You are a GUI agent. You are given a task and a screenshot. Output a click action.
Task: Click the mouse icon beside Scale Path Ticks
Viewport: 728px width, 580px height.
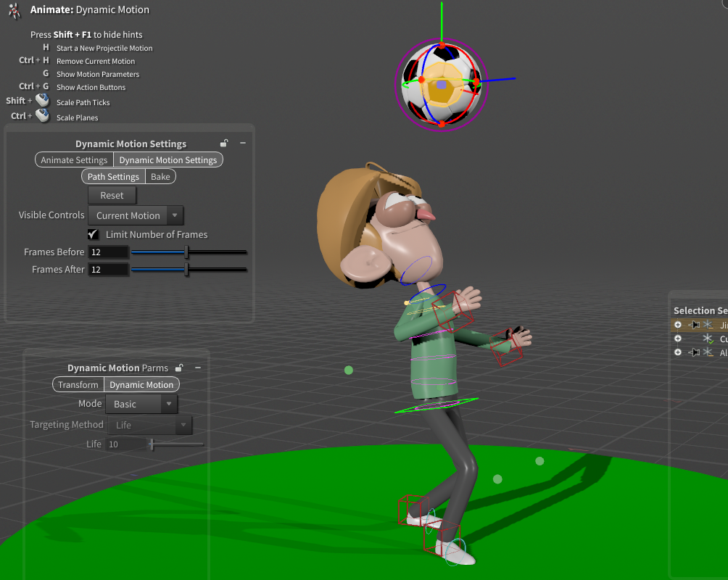43,100
